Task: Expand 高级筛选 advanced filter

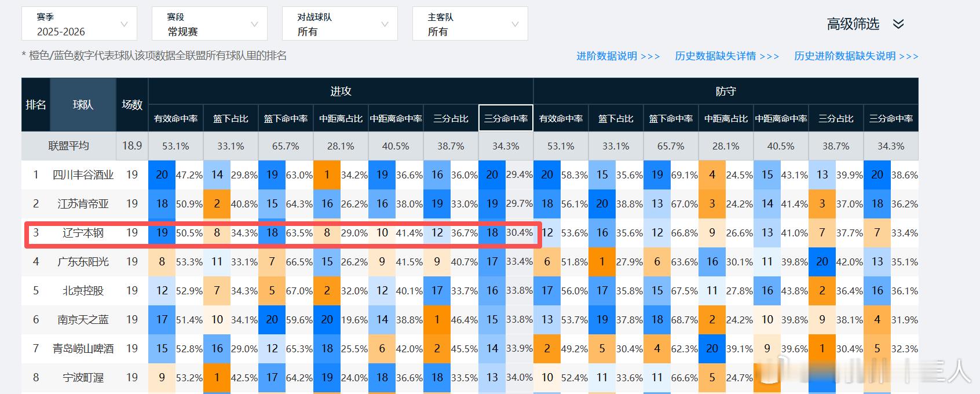Action: coord(853,24)
